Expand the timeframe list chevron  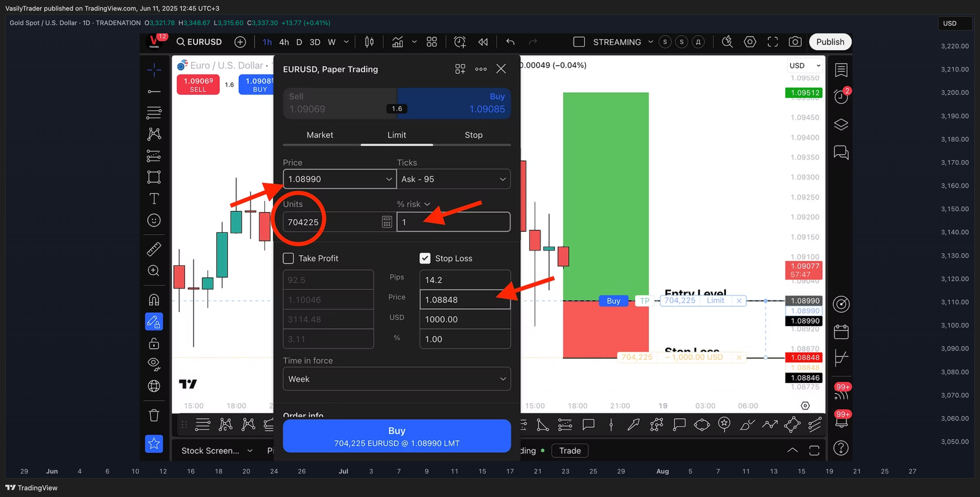(346, 42)
